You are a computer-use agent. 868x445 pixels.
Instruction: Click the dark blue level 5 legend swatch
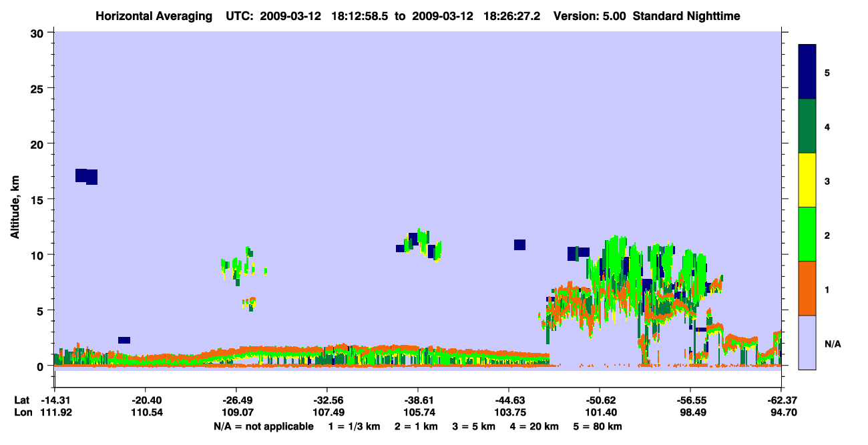pyautogui.click(x=807, y=71)
